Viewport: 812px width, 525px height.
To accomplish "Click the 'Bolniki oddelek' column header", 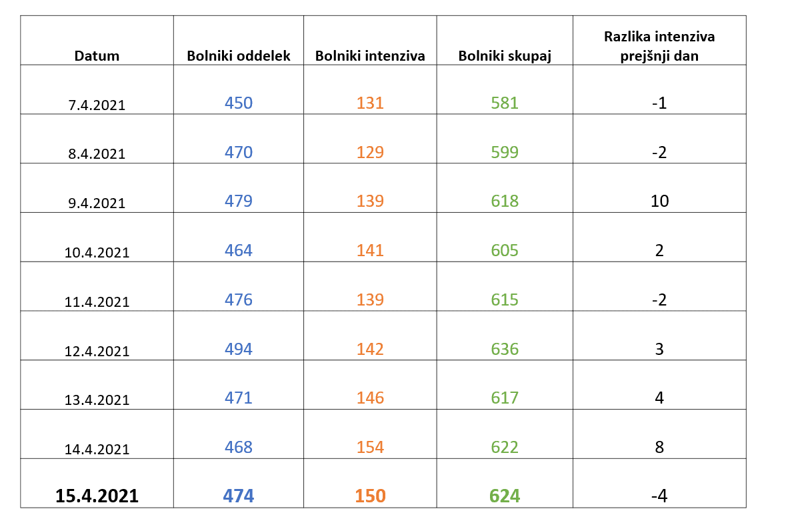I will (239, 56).
